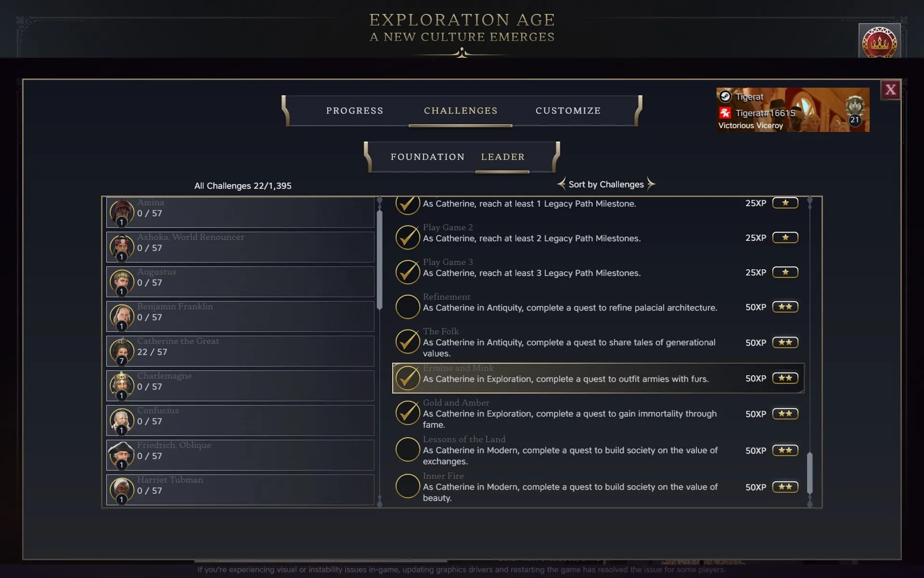Select Catherine the Great's leader row
The image size is (924, 578).
pos(240,351)
